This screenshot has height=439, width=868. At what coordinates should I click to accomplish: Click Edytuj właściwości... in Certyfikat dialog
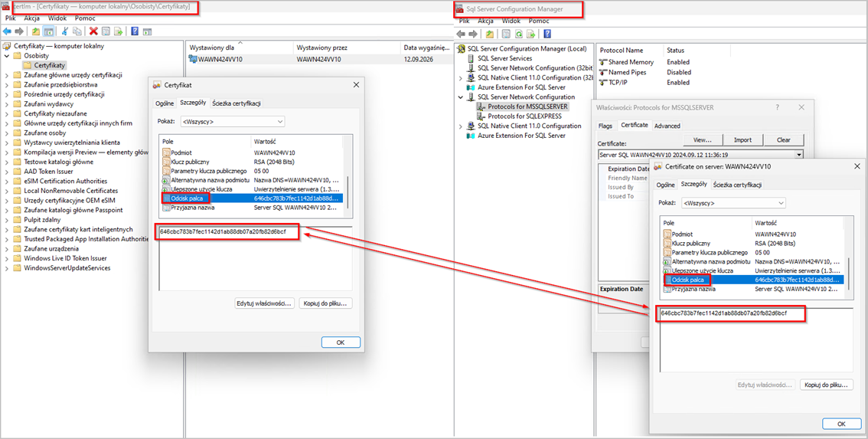click(265, 303)
